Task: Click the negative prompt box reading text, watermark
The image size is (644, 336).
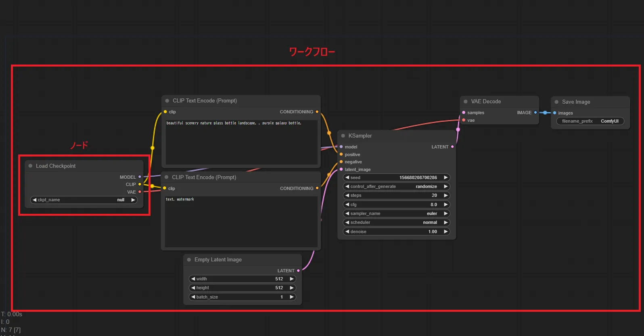Action: coord(241,221)
